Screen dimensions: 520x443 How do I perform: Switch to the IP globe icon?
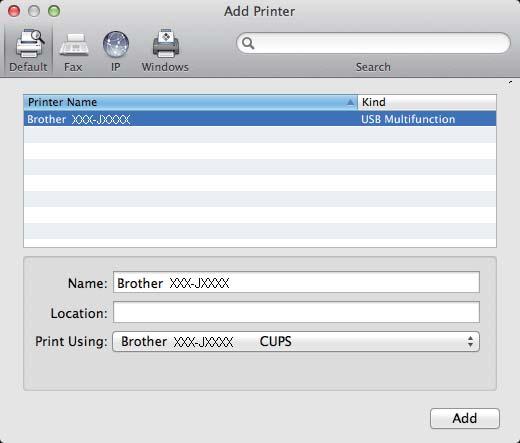click(x=116, y=44)
